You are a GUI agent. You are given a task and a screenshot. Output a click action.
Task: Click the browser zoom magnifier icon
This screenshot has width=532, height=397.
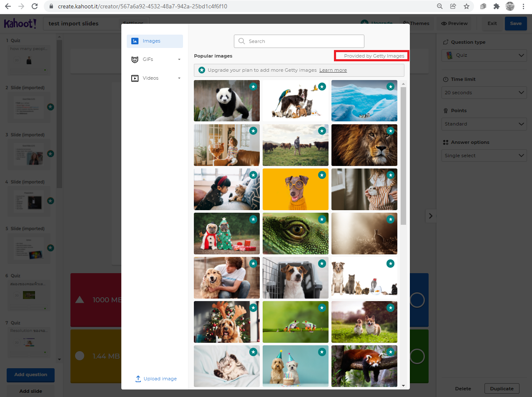coord(439,6)
